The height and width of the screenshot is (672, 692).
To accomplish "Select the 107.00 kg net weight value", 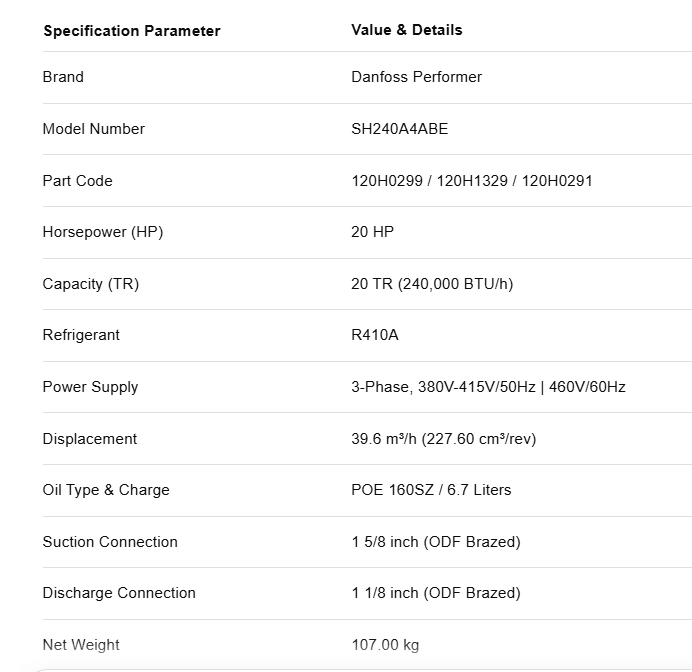I will pos(385,645).
